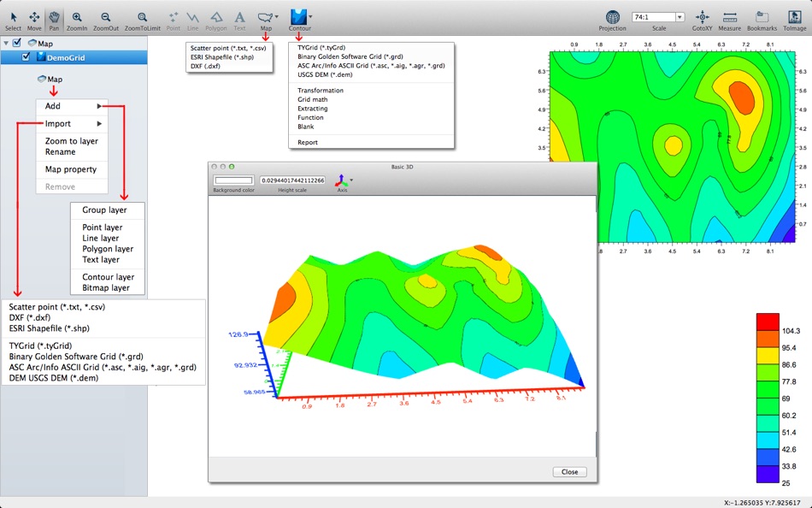Add a Bitmap layer
The width and height of the screenshot is (812, 508).
[x=106, y=287]
